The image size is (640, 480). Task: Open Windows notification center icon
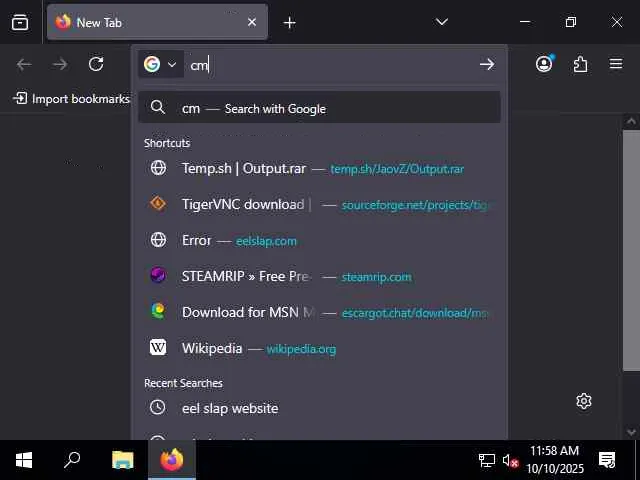pos(607,460)
